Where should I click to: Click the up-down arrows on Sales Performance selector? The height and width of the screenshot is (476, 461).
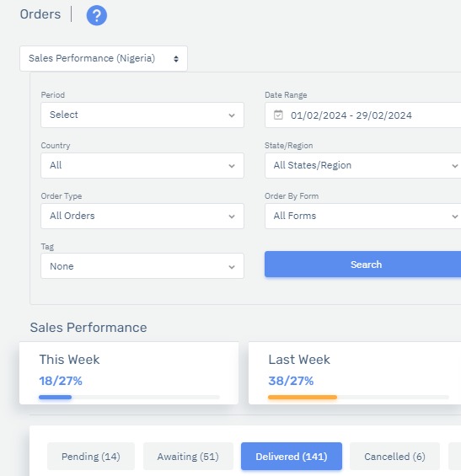click(176, 59)
